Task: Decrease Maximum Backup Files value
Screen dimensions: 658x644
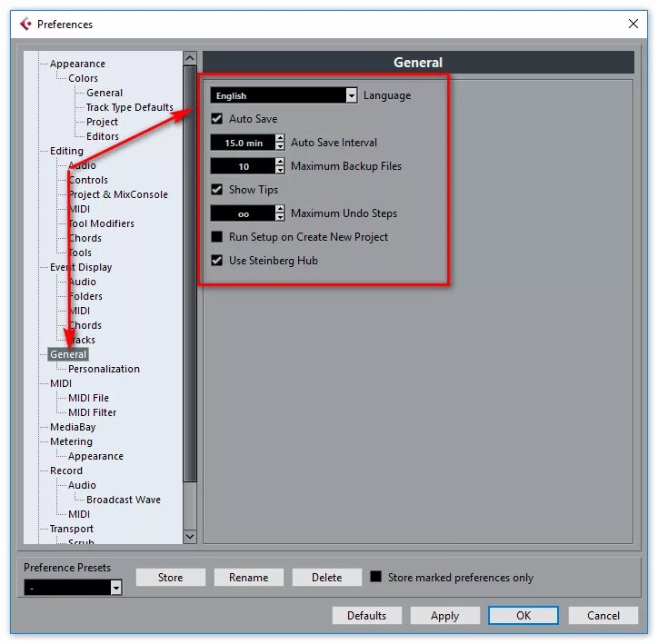Action: [280, 170]
